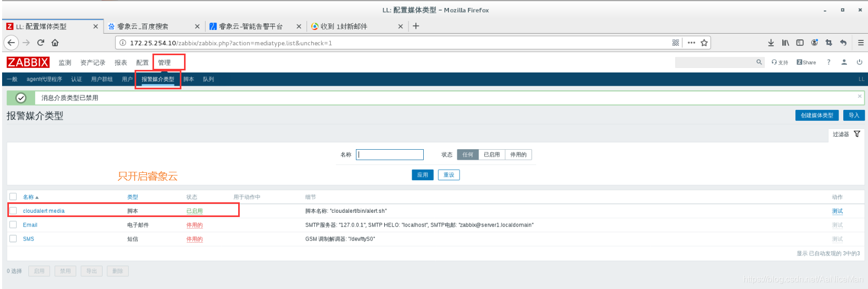
Task: Bookmark this page with the star icon
Action: pyautogui.click(x=704, y=43)
